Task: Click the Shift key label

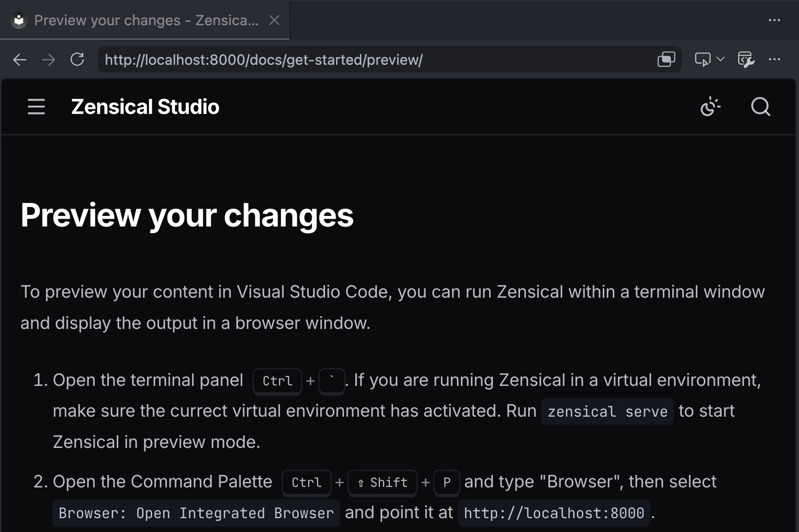Action: (382, 483)
